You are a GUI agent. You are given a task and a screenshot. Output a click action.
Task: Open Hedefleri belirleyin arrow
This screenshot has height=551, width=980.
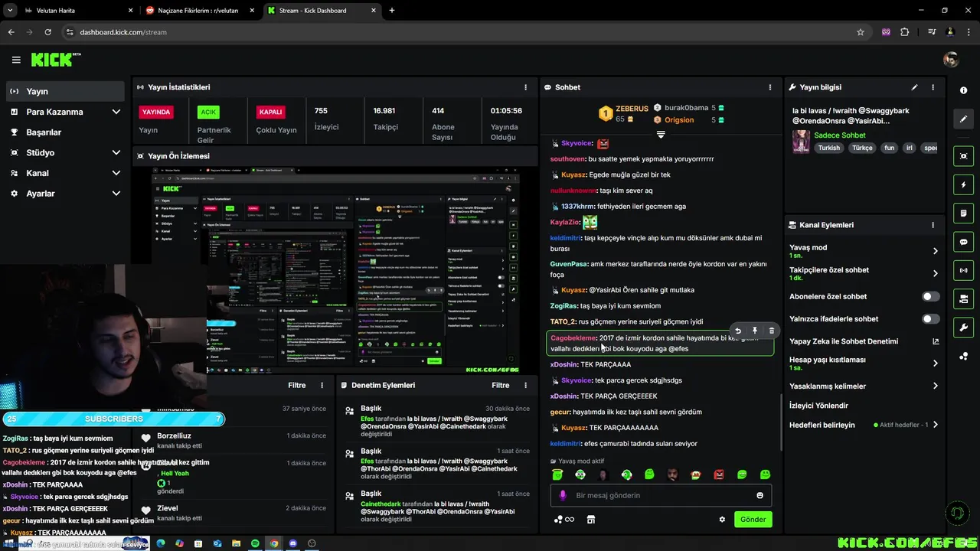point(935,425)
